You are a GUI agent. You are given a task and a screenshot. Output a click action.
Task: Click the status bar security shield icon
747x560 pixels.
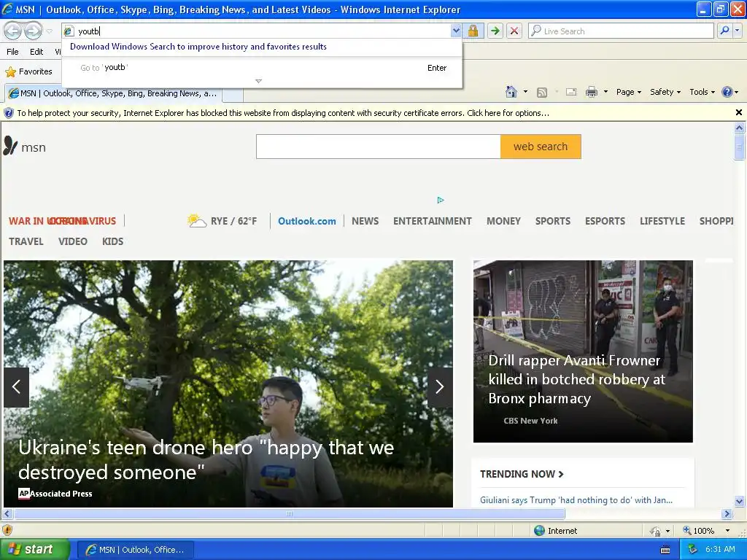click(7, 530)
